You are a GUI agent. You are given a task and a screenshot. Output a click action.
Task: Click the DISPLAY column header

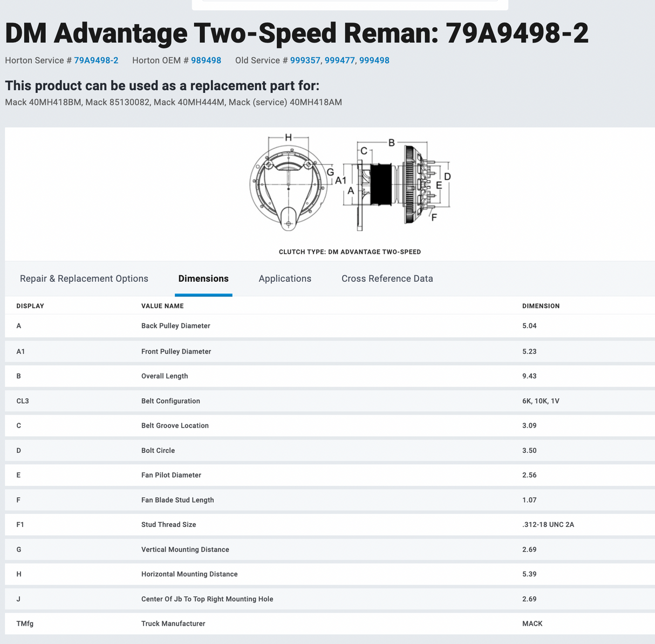(x=30, y=306)
